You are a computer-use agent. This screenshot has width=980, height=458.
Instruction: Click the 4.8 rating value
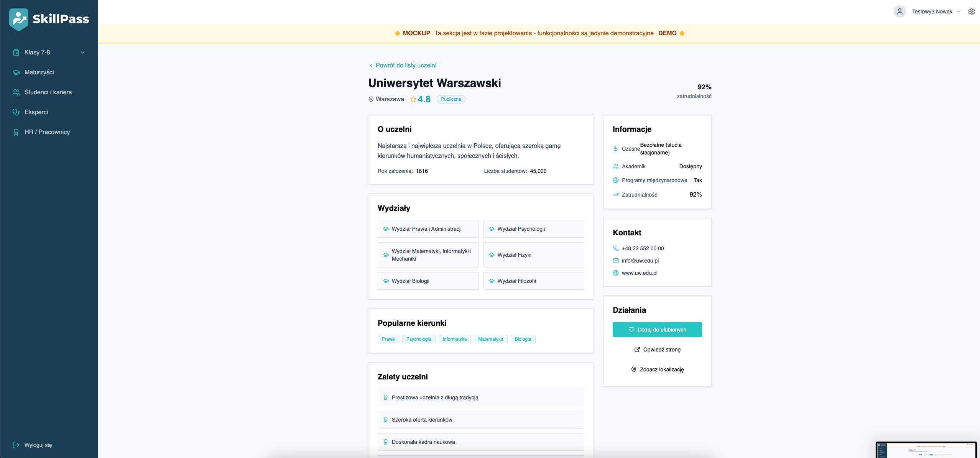click(424, 99)
